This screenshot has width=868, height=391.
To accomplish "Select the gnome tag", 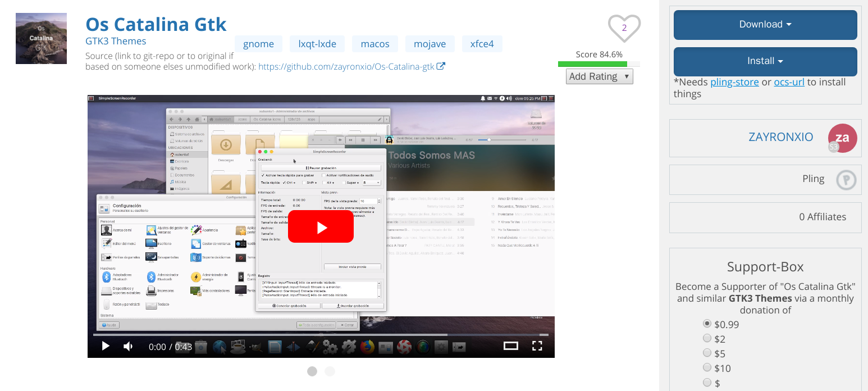I will click(x=258, y=43).
